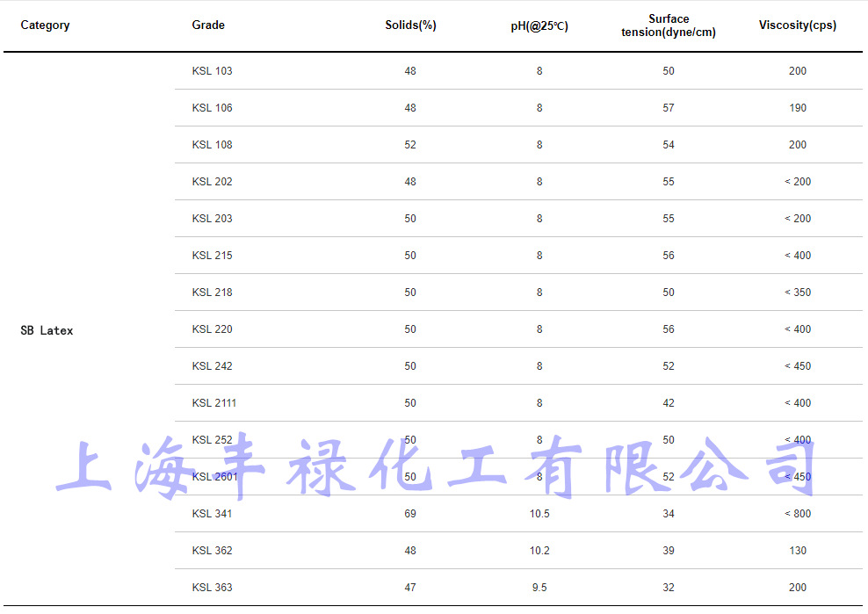
Task: Click the surface tension 42 for KSL 2111
Action: click(669, 403)
